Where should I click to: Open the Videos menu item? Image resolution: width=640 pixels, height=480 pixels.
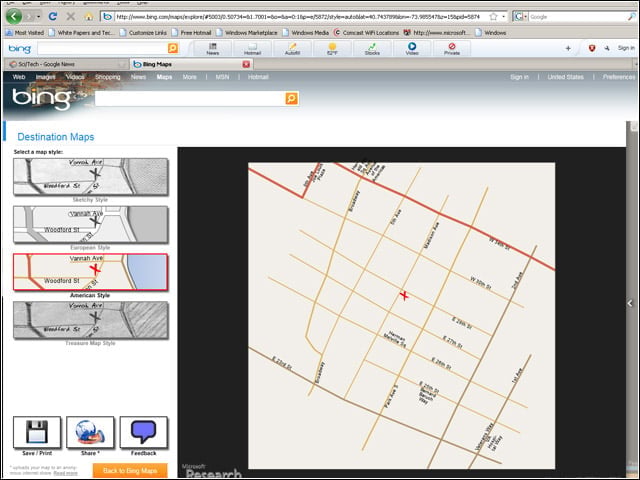tap(75, 77)
